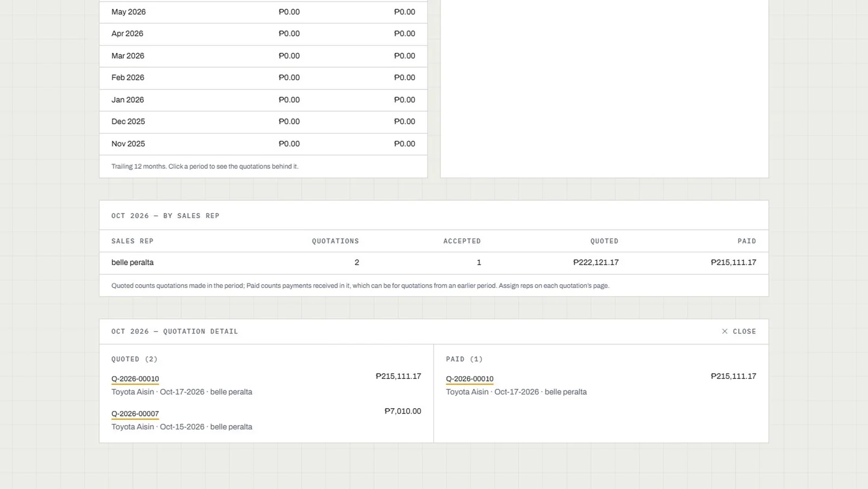
Task: Select the Nov 2025 period row
Action: pyautogui.click(x=263, y=144)
